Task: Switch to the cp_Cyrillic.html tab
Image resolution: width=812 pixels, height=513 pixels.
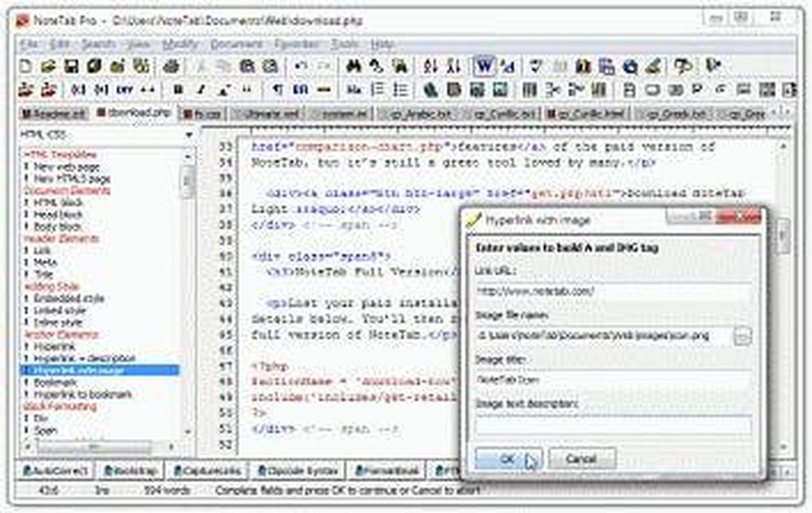Action: (x=587, y=114)
